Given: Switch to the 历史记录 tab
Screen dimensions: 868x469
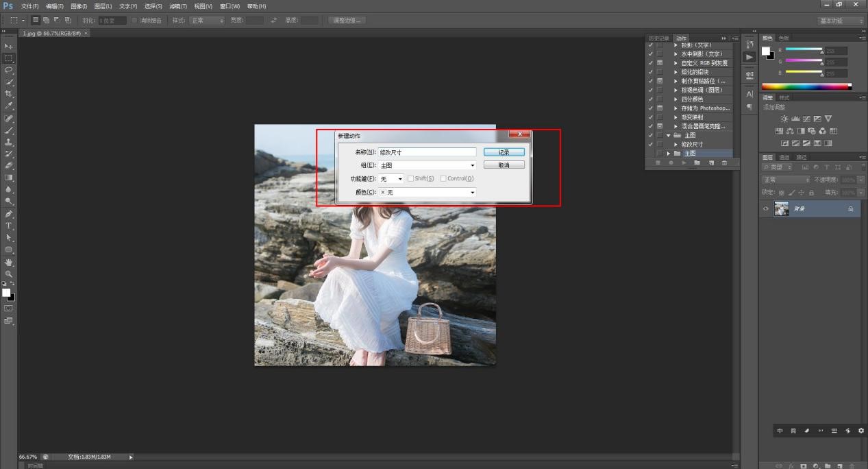Looking at the screenshot, I should [658, 38].
